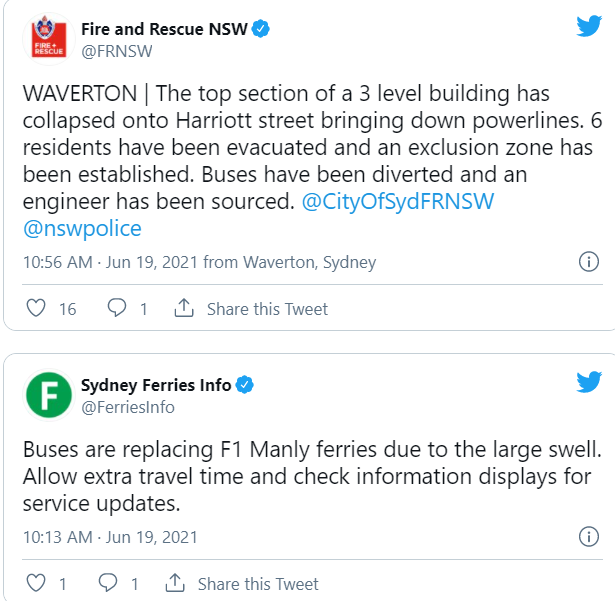Click share icon on the Ferries tweet
This screenshot has width=615, height=601.
[x=175, y=583]
